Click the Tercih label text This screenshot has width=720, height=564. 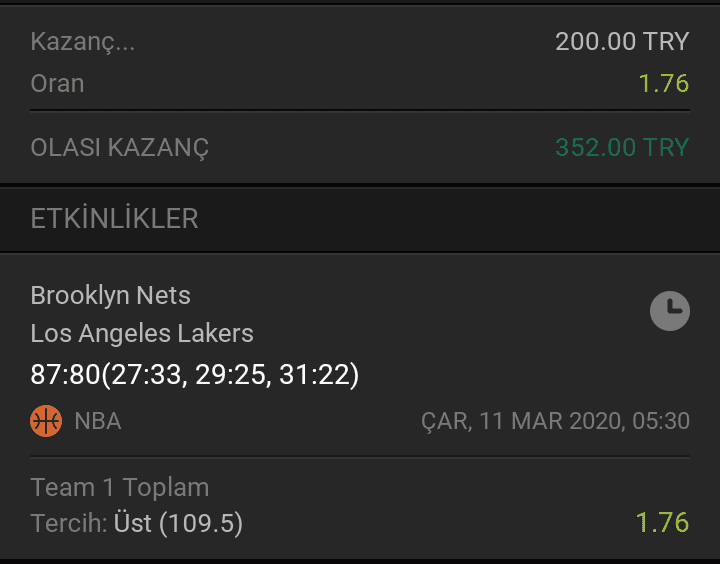pyautogui.click(x=69, y=523)
